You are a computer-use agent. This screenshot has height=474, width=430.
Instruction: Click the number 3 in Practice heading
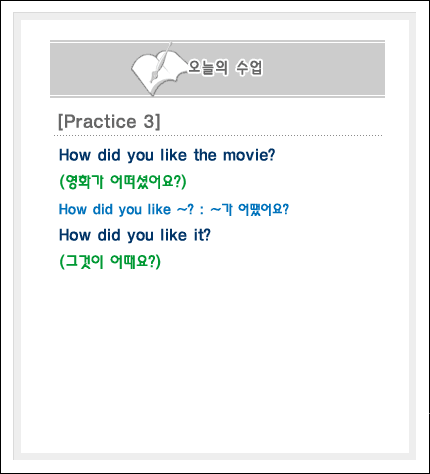[x=149, y=121]
